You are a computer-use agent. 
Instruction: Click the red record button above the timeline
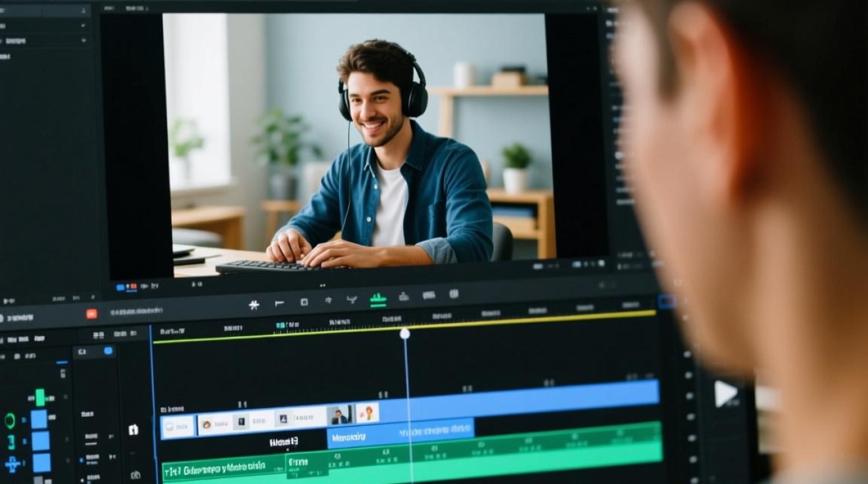92,314
